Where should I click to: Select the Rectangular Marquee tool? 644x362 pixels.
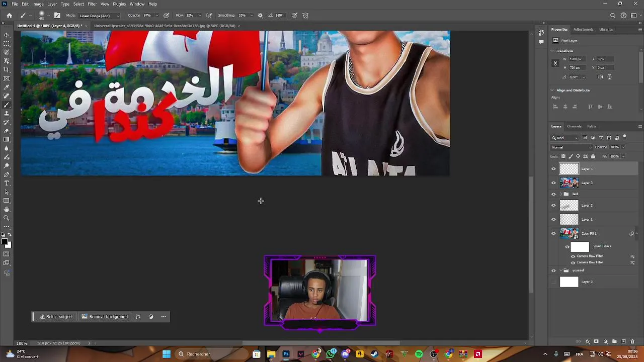pos(7,44)
